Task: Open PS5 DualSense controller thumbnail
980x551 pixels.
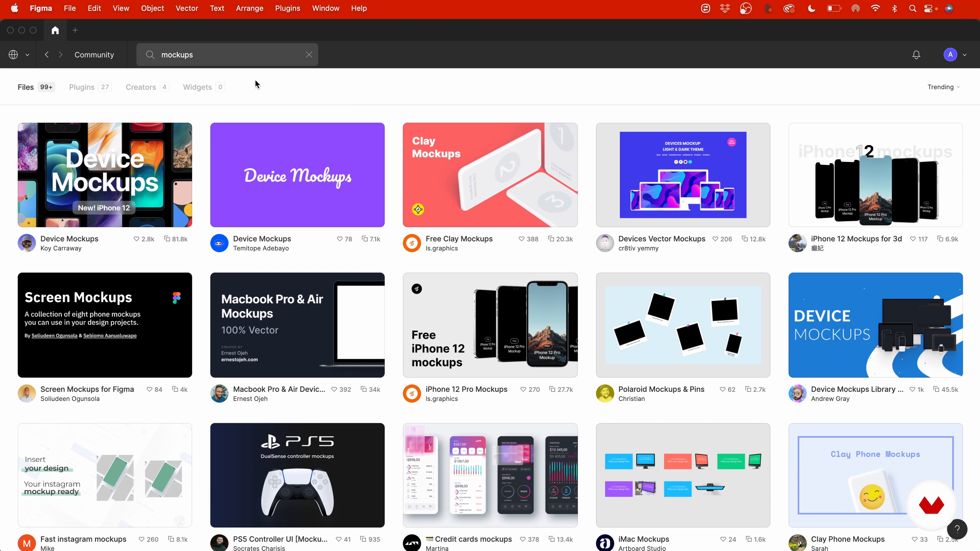Action: click(x=297, y=475)
